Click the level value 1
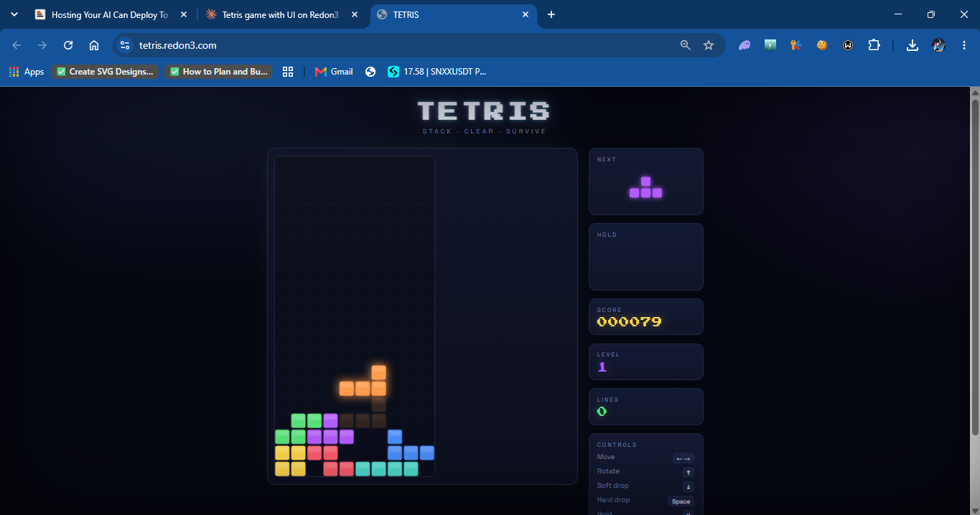 [x=602, y=367]
